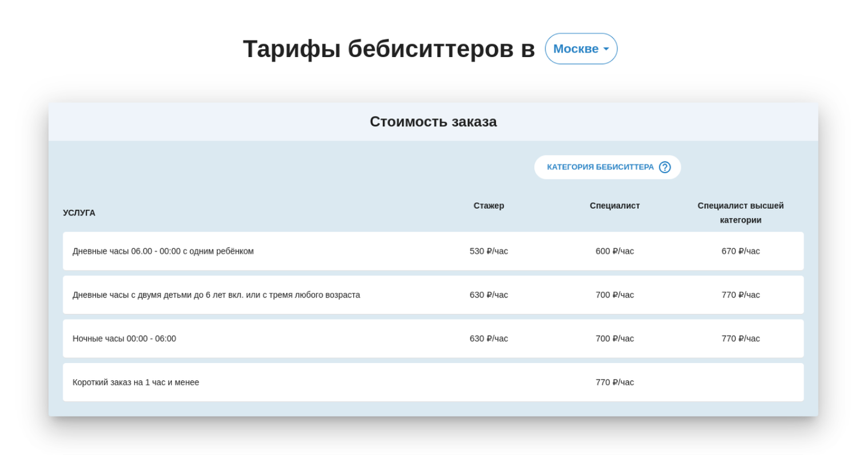Click the 600 ₽/час specialist price

(x=614, y=251)
